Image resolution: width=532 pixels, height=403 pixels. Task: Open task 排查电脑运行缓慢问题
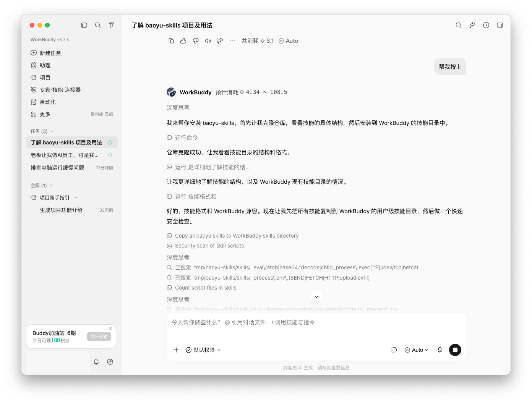coord(72,168)
